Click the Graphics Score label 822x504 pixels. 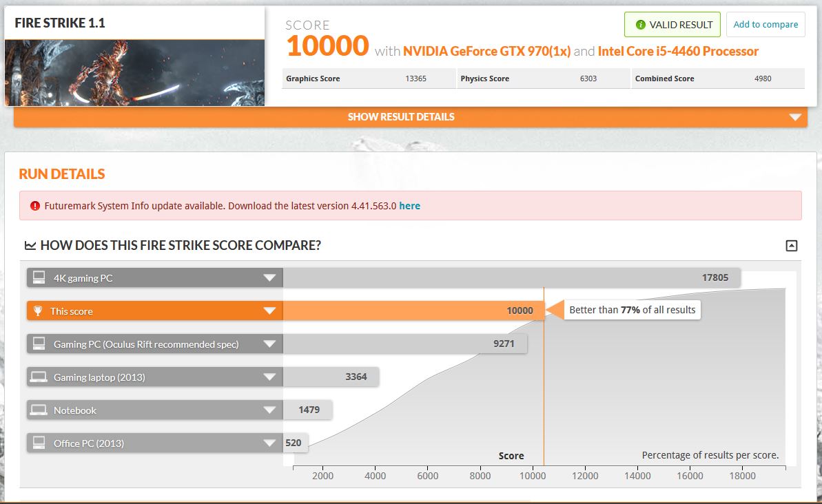pyautogui.click(x=313, y=78)
